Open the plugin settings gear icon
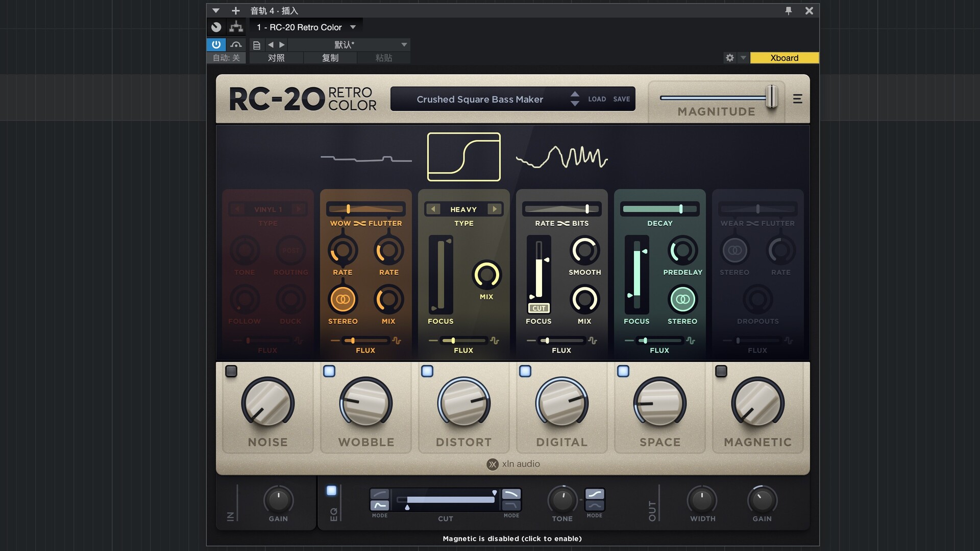The width and height of the screenshot is (980, 551). pos(730,58)
